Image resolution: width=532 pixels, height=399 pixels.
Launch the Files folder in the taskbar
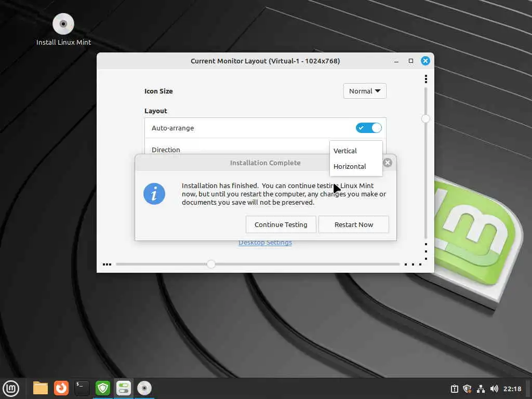tap(41, 388)
